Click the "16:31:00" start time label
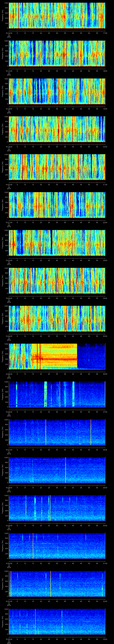Viewport: 114px width, 644px height. tap(9, 601)
